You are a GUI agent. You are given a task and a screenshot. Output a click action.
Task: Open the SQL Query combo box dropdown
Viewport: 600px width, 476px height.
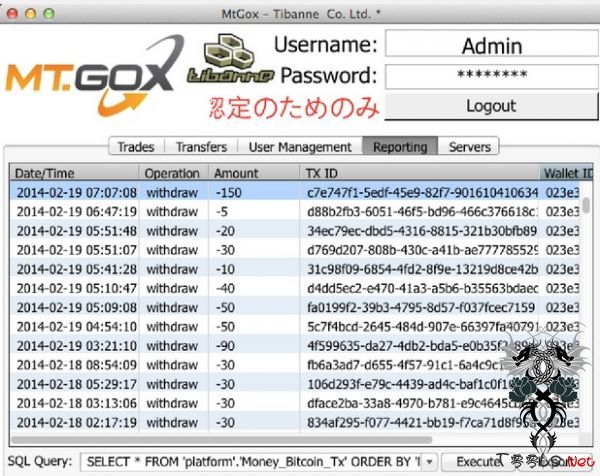point(429,461)
